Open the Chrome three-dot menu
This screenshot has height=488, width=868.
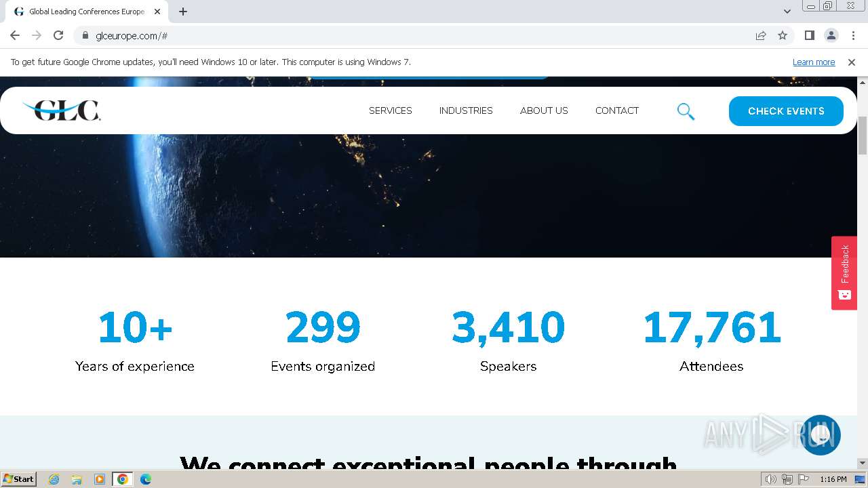coord(853,35)
